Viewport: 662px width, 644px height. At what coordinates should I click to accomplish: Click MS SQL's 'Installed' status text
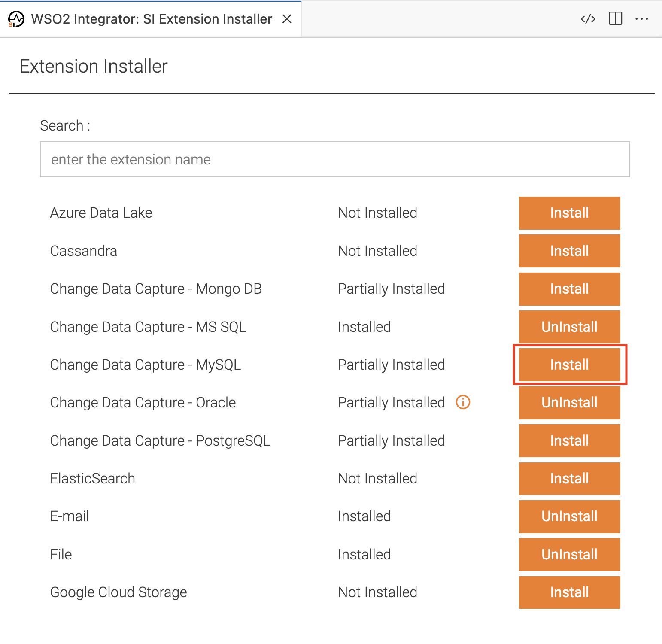tap(364, 327)
